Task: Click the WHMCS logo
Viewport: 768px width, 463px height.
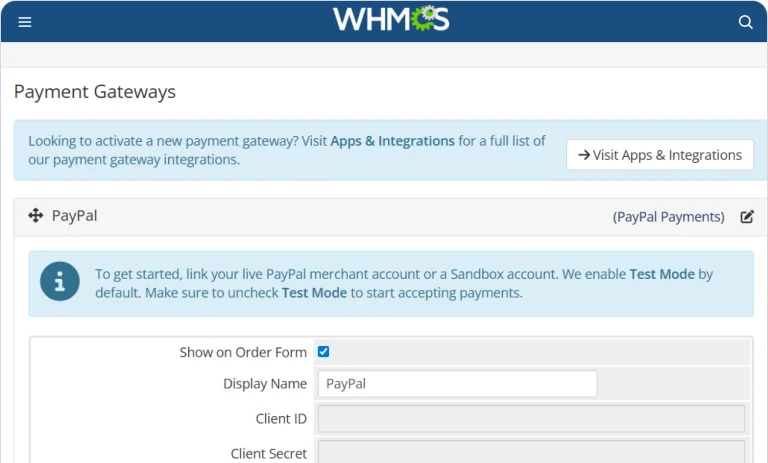Action: pos(391,19)
